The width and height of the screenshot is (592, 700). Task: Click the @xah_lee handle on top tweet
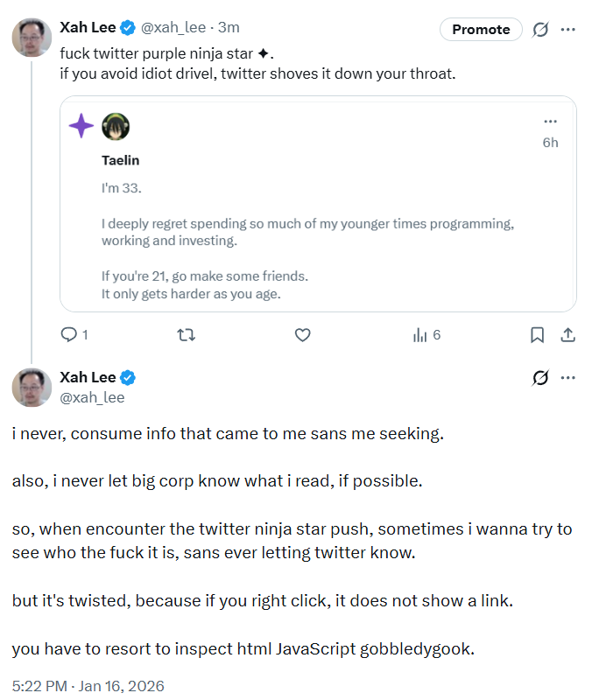point(173,28)
